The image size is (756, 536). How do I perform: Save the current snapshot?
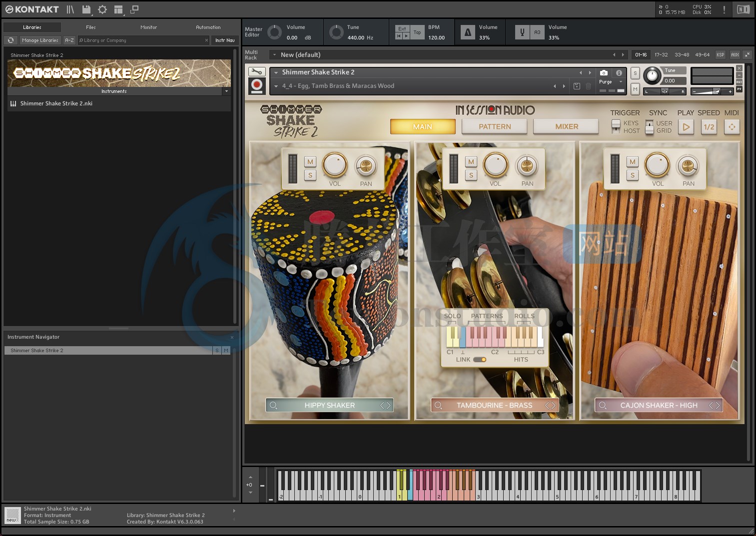click(x=577, y=86)
